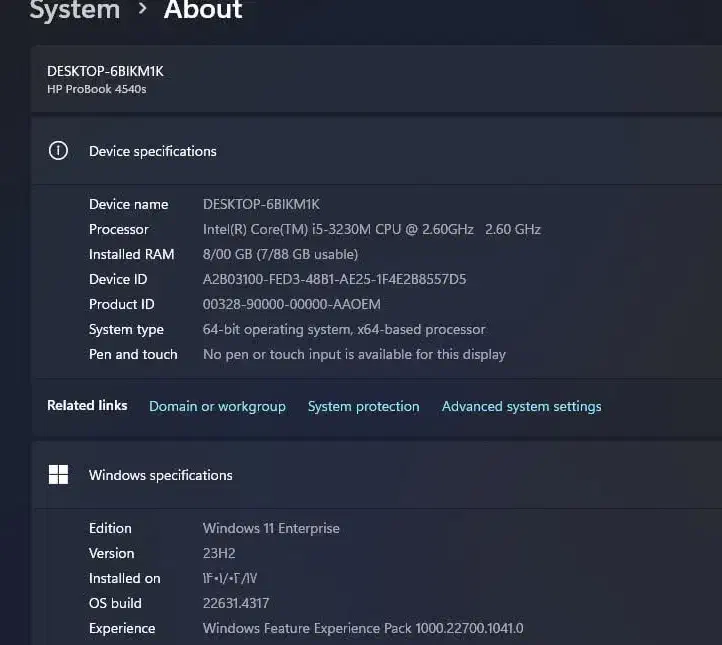Click the breadcrumb chevron before About
This screenshot has height=645, width=722.
coord(142,11)
